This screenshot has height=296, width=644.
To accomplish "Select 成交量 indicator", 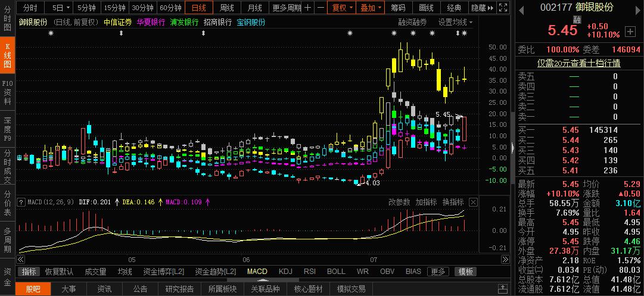I will click(x=95, y=272).
